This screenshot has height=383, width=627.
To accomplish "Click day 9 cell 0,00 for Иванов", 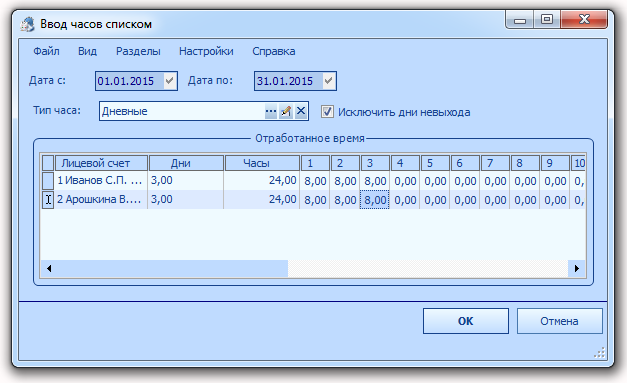I will point(555,181).
